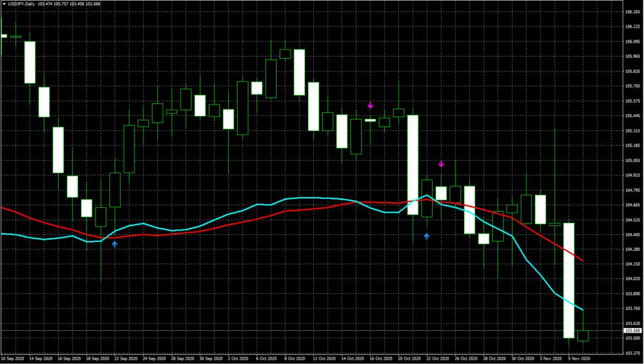This screenshot has width=644, height=364.
Task: Click the 105.055 price scale label
Action: pyautogui.click(x=632, y=161)
